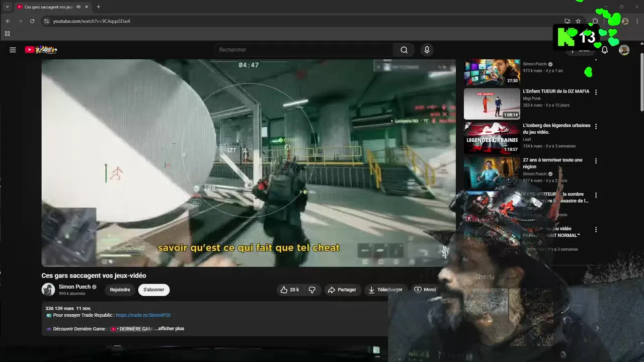Open the YouTube account avatar menu

(624, 50)
